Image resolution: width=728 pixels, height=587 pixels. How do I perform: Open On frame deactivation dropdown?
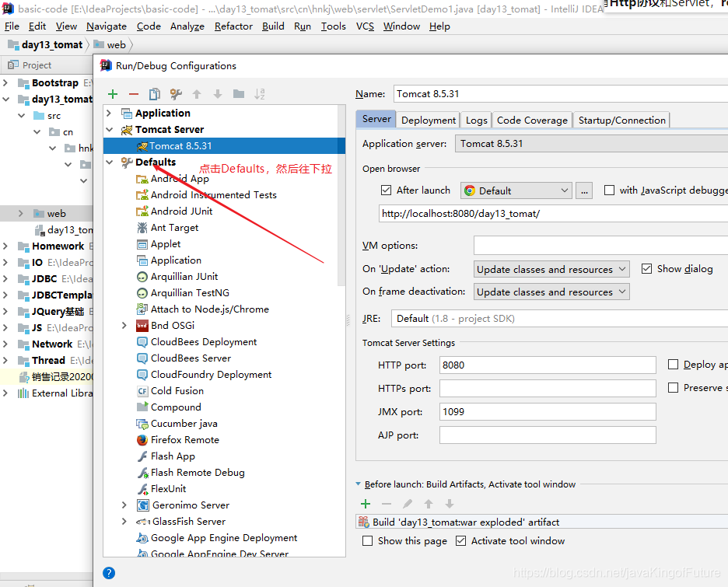pyautogui.click(x=551, y=292)
